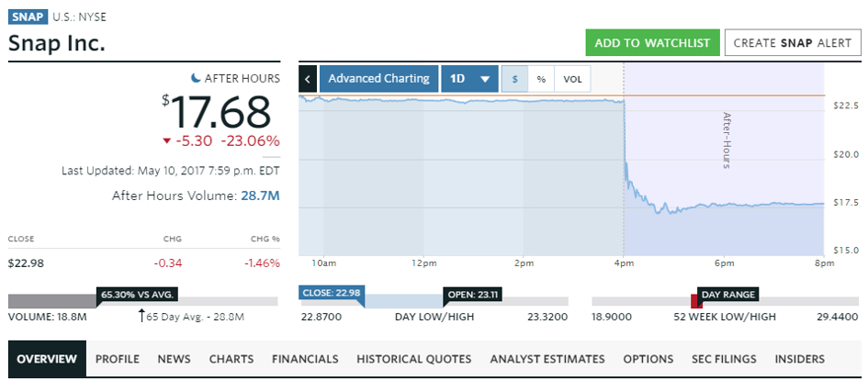Open the 1D time range dropdown

pos(469,79)
